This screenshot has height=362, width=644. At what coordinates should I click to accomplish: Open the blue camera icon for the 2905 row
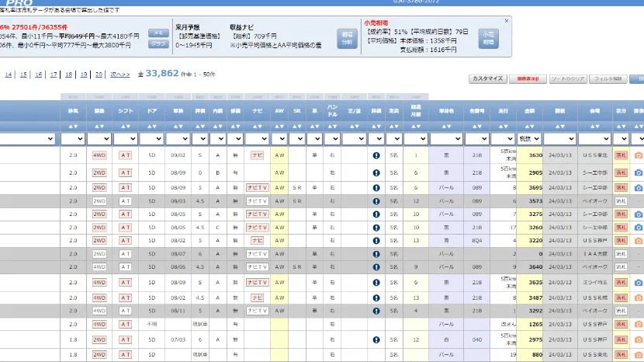pyautogui.click(x=638, y=171)
